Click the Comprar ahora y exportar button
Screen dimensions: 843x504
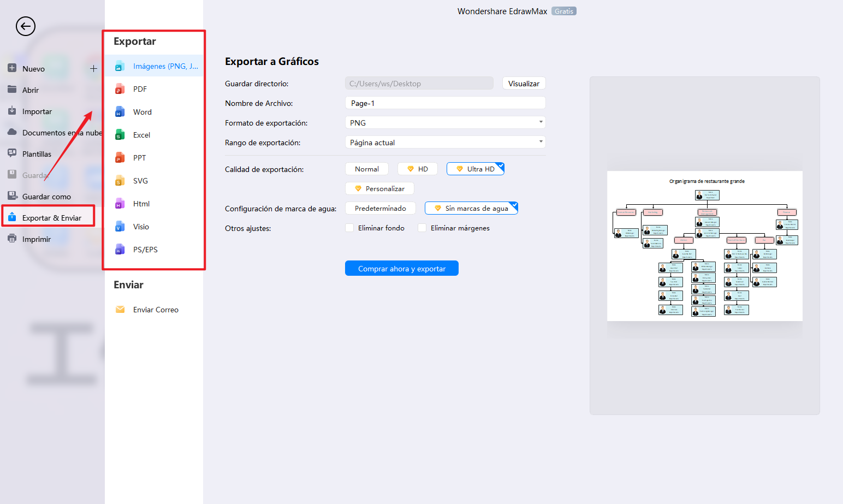[401, 269]
